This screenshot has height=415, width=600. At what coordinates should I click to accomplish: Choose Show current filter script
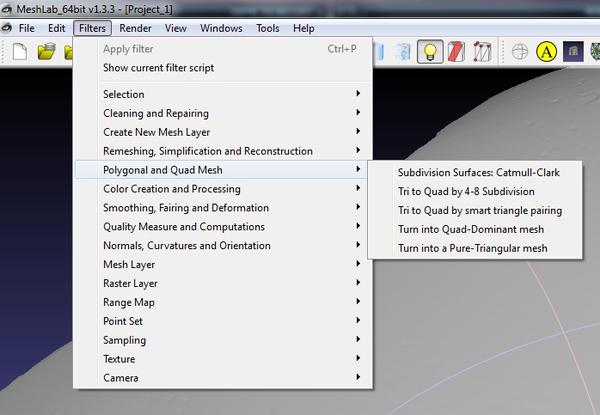[x=223, y=68]
